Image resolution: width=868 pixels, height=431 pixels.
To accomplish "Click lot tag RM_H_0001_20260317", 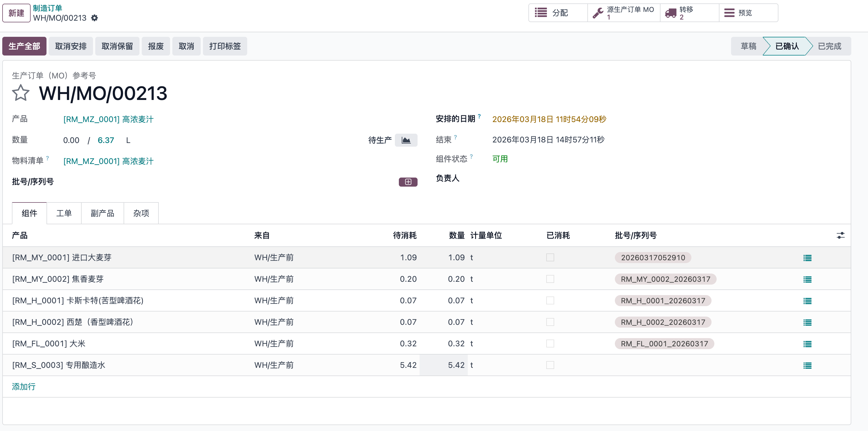I will tap(663, 301).
